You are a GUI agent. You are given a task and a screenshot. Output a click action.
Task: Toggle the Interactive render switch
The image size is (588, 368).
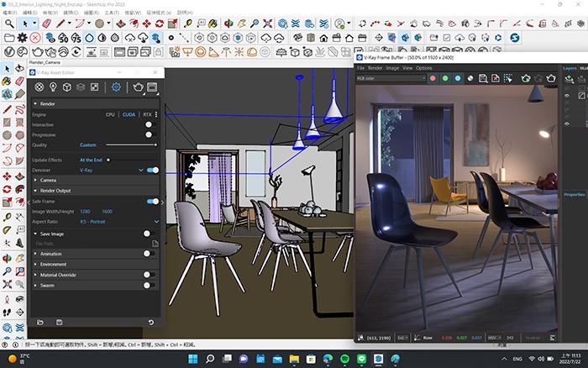(150, 124)
